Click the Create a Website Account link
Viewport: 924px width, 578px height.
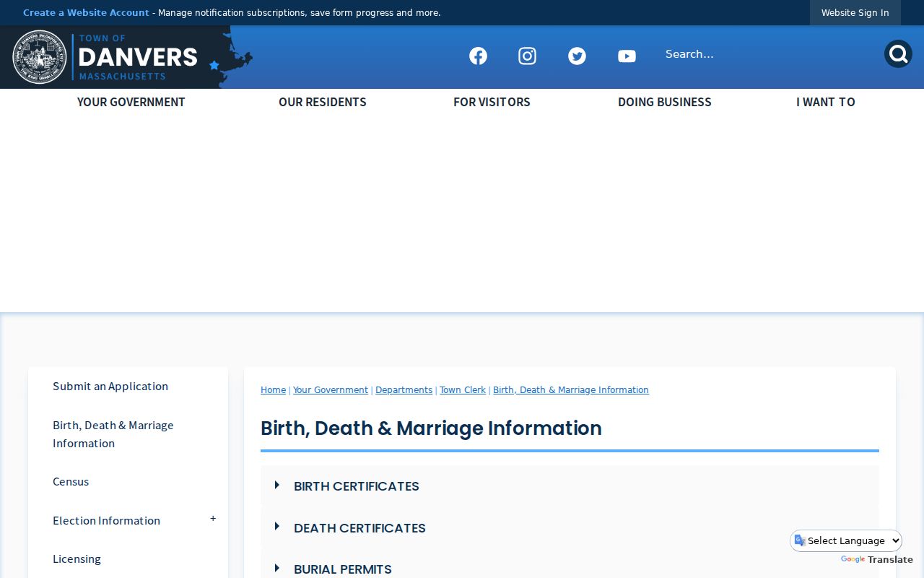pos(86,13)
